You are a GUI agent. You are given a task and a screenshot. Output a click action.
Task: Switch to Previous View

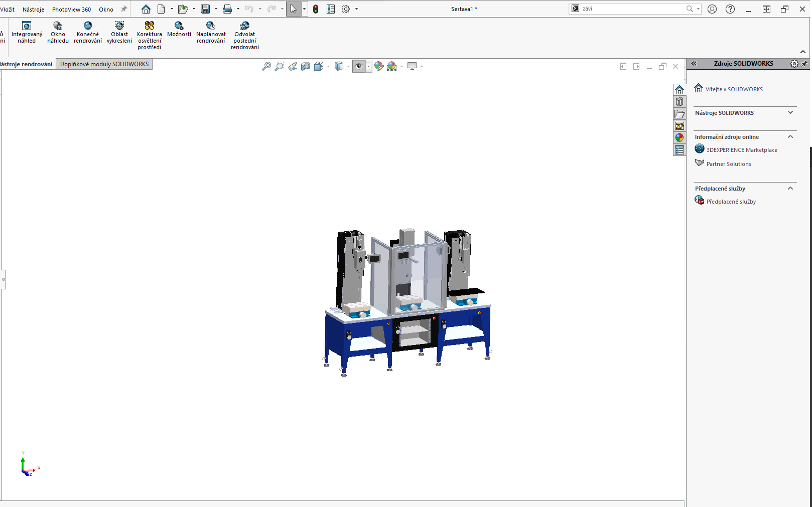293,66
